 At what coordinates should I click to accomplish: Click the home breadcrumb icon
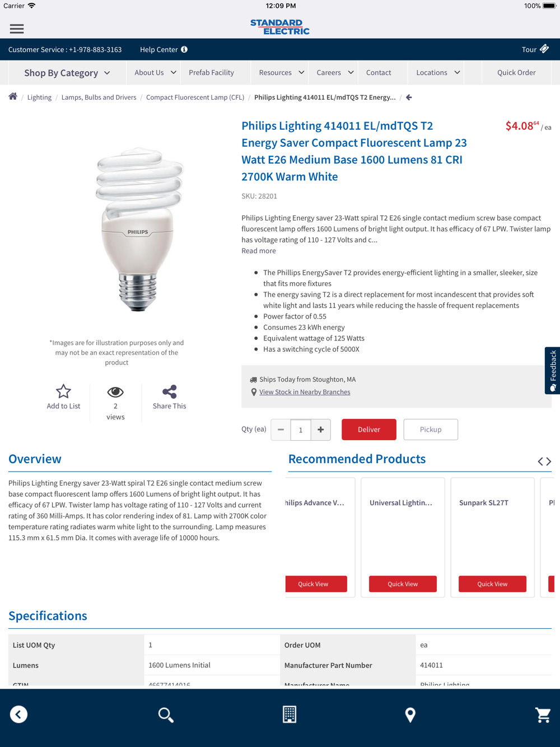point(13,96)
